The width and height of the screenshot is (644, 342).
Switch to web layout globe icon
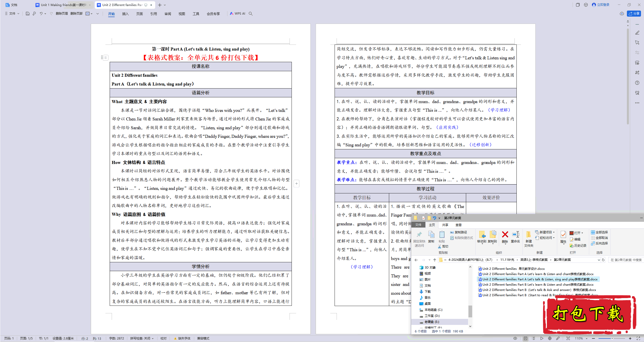point(550,338)
